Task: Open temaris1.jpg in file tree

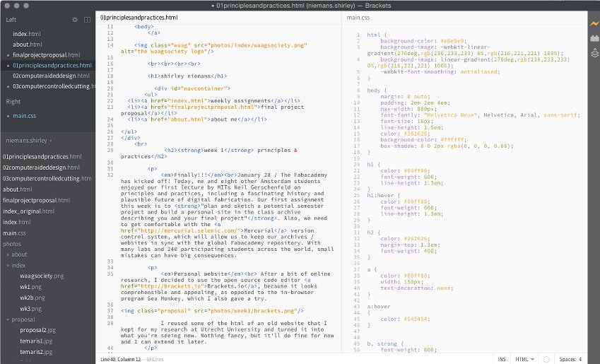Action: (x=36, y=341)
